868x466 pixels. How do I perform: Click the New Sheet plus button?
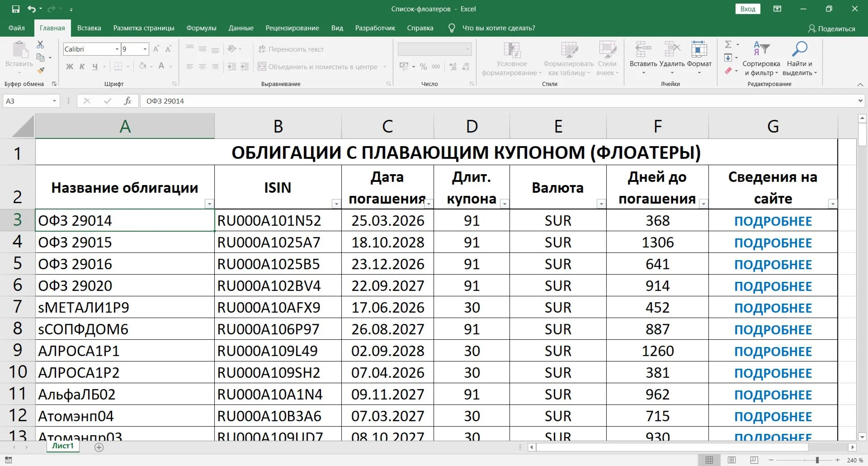click(99, 447)
